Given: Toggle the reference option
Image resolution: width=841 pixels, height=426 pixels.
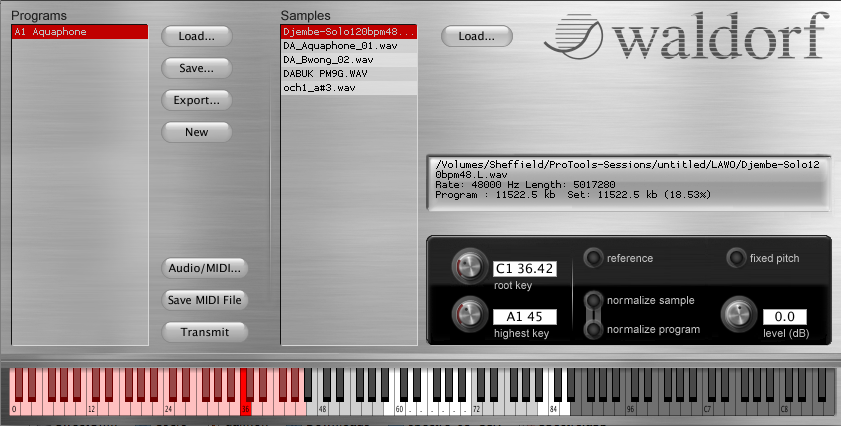Looking at the screenshot, I should tap(593, 258).
